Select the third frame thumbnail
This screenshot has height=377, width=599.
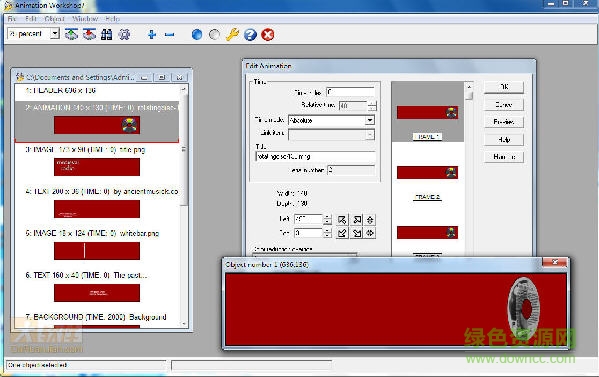coord(427,233)
